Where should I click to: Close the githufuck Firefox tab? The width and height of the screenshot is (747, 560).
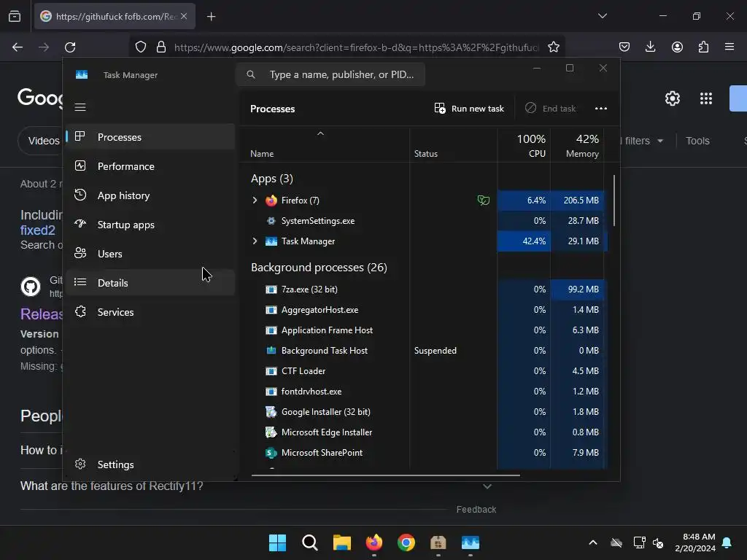184,16
